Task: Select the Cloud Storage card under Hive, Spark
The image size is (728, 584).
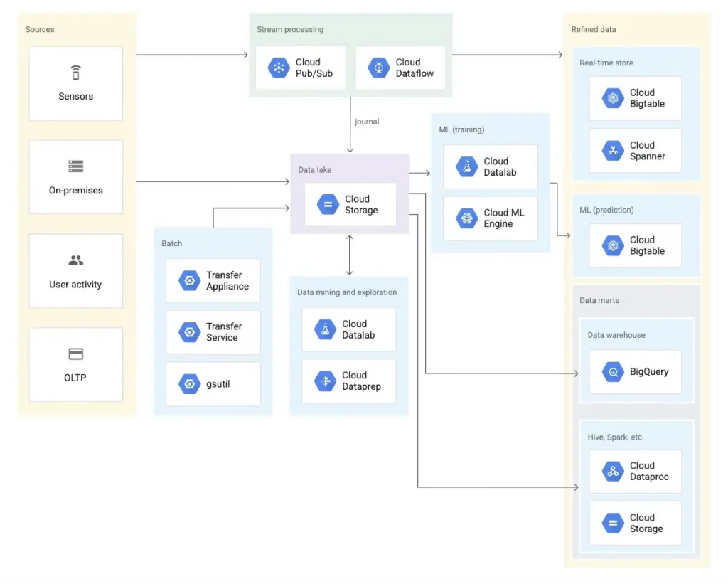Action: (x=635, y=523)
